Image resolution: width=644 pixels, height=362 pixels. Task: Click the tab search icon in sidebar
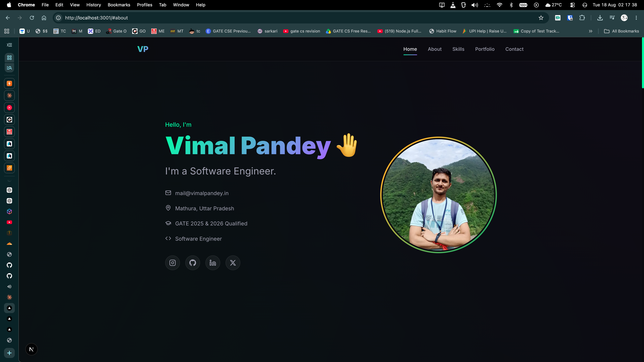pyautogui.click(x=10, y=68)
